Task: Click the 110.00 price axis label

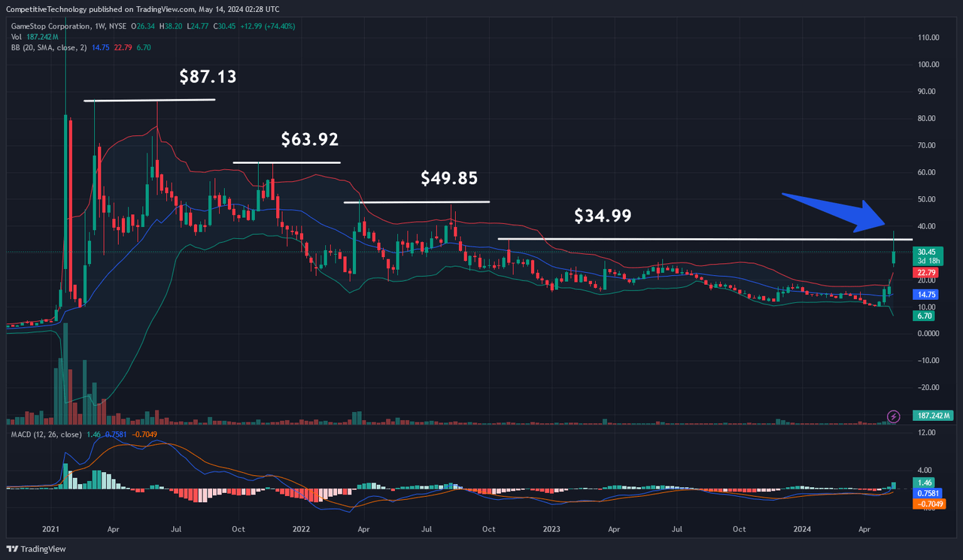Action: point(928,37)
